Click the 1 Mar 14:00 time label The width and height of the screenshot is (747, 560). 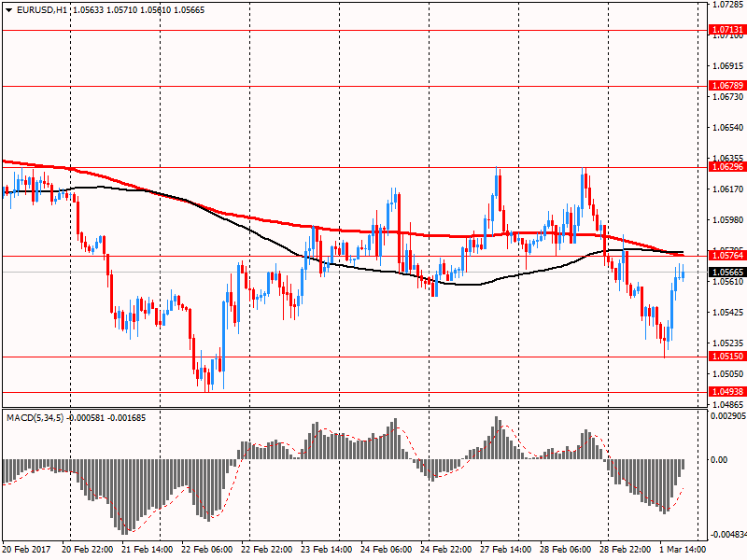coord(683,550)
